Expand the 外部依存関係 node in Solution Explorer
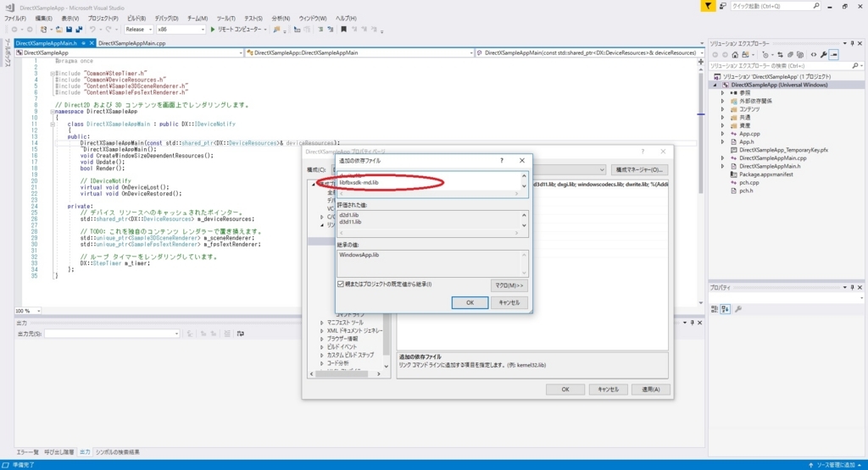 [722, 101]
